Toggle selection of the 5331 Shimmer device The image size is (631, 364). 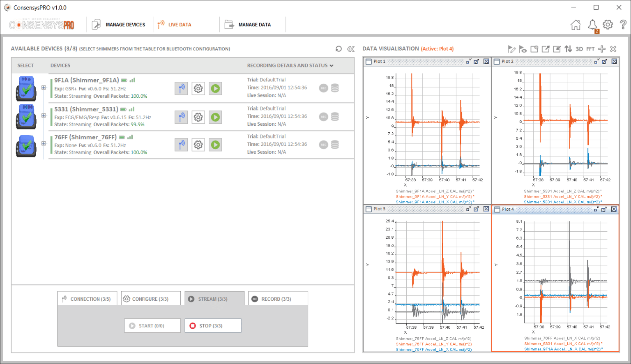pos(26,117)
